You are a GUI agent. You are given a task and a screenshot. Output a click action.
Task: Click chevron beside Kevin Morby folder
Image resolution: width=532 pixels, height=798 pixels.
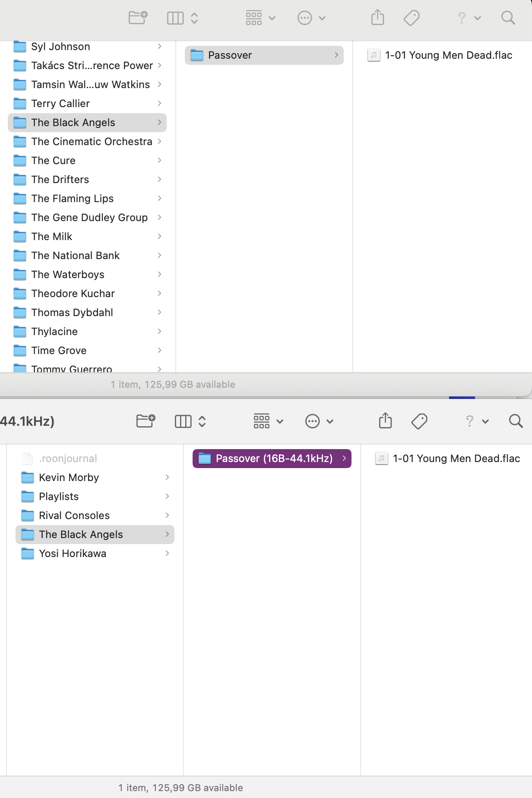[167, 478]
